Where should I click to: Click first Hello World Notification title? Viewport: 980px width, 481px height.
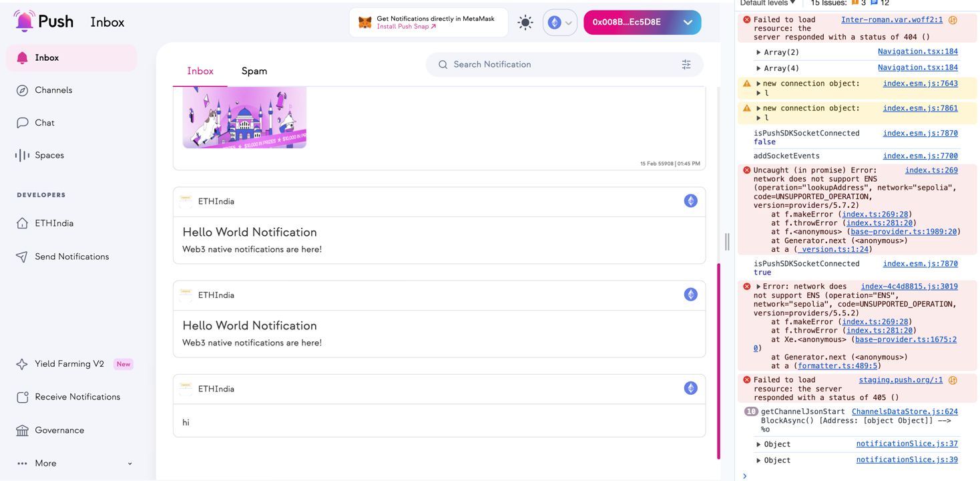tap(250, 232)
